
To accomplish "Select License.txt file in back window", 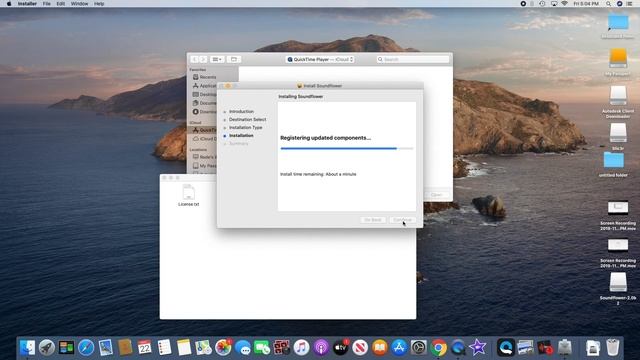I will [189, 195].
